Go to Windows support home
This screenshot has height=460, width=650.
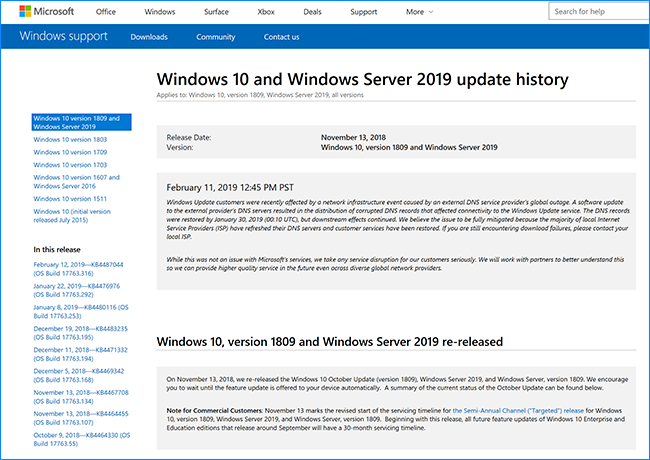63,36
